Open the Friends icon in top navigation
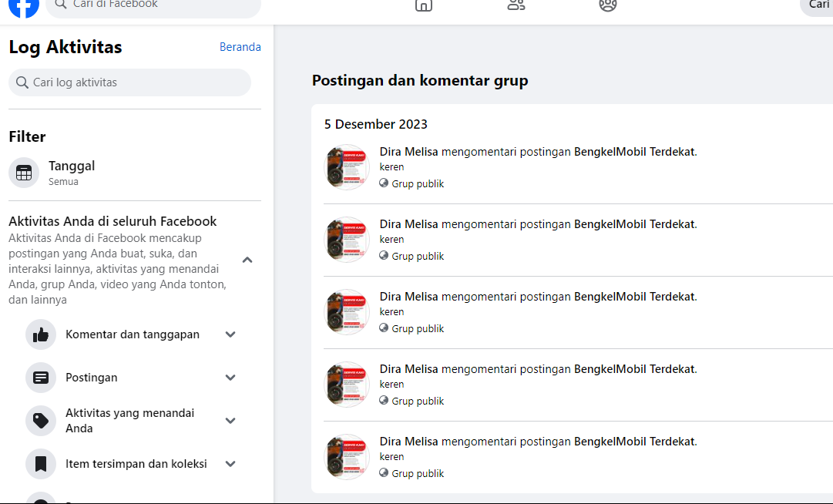 tap(516, 5)
